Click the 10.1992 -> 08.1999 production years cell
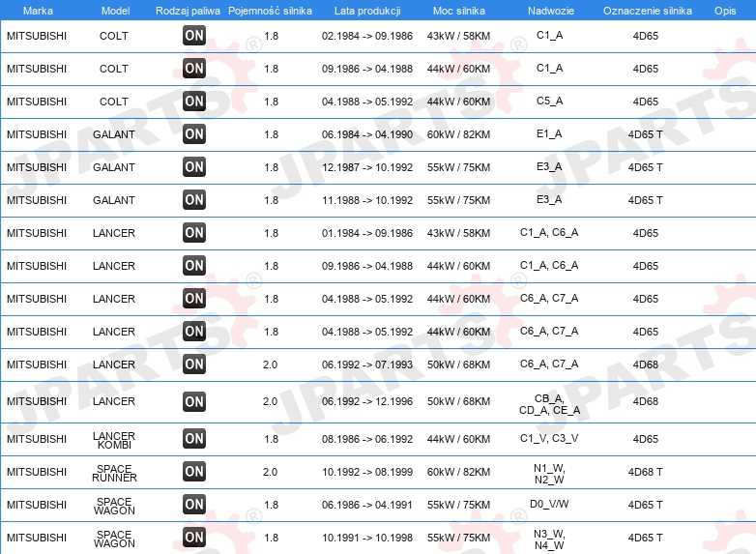 (x=367, y=472)
